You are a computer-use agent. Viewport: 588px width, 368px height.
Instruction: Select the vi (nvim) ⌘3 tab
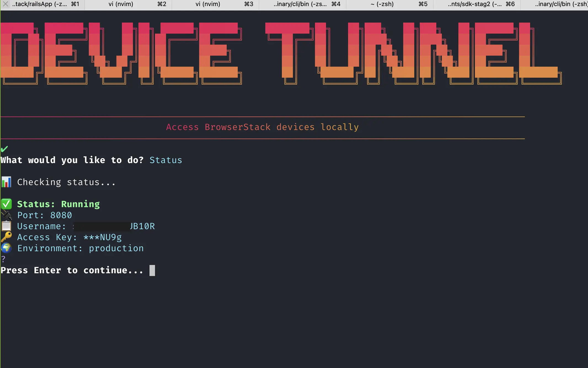(207, 4)
